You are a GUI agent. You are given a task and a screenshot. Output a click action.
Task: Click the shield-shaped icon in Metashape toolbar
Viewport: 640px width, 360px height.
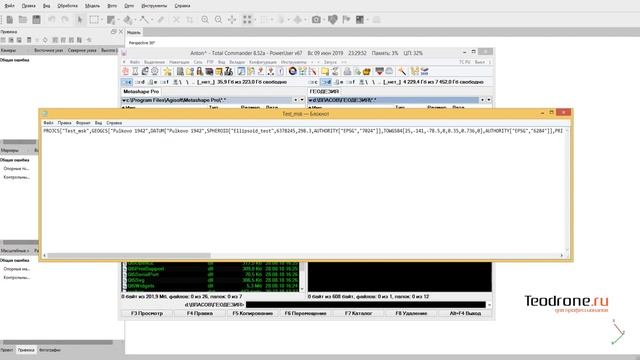click(x=333, y=20)
